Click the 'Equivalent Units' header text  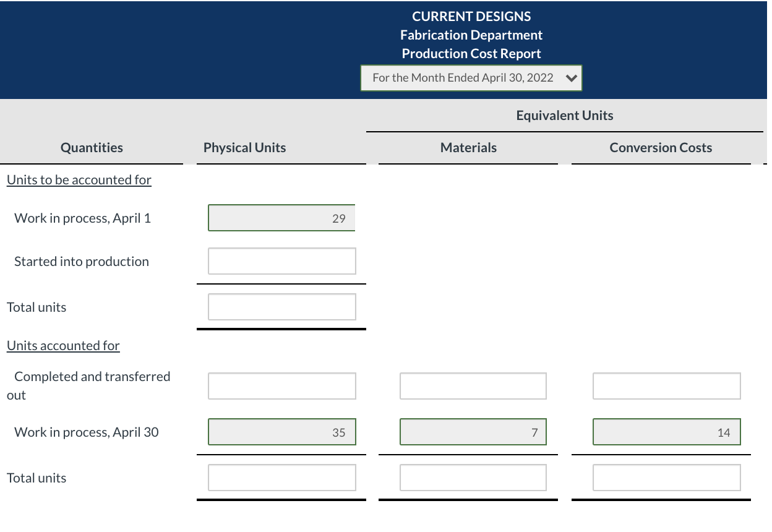click(x=565, y=116)
